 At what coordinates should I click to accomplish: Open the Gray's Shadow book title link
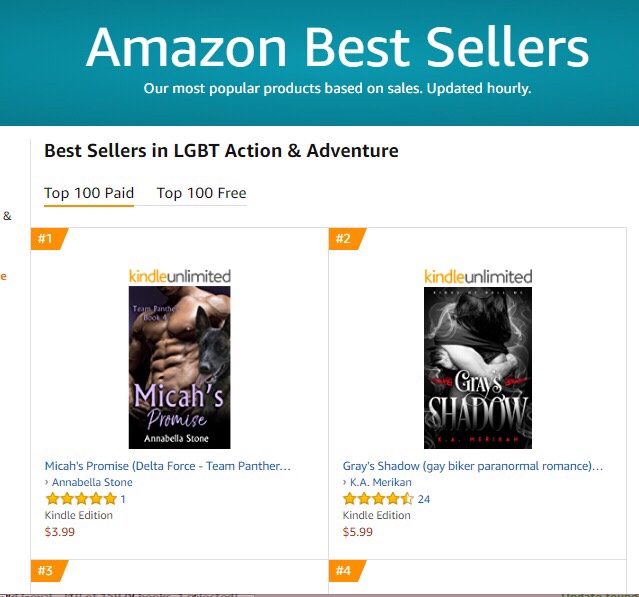(473, 466)
